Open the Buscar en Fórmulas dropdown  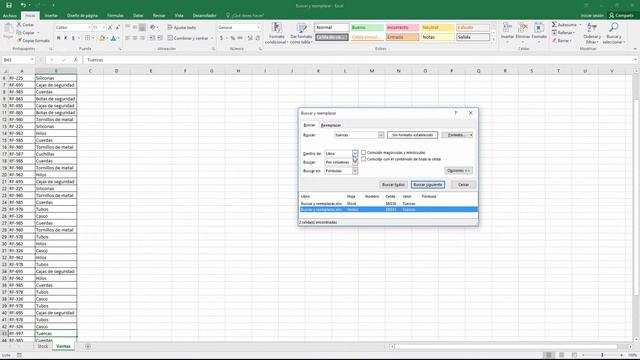pos(355,171)
